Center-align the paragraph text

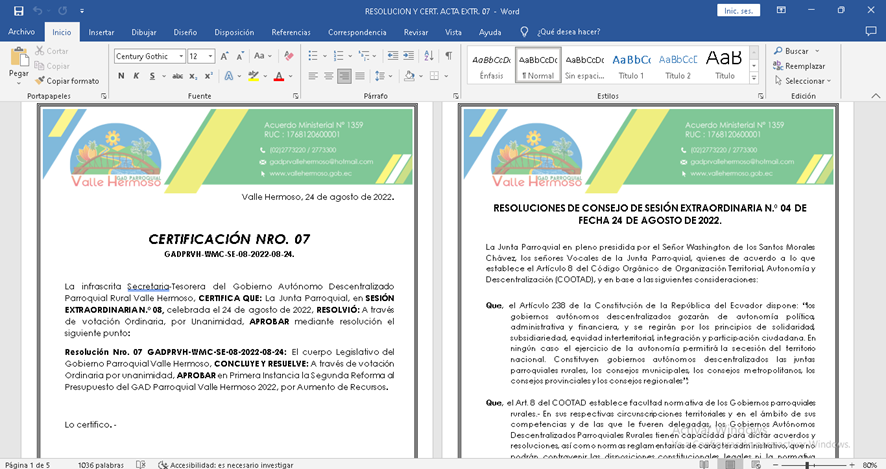tap(328, 76)
